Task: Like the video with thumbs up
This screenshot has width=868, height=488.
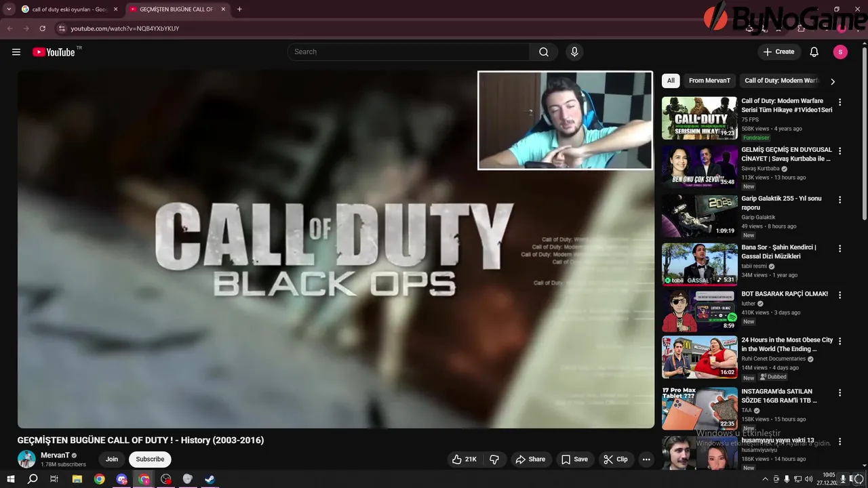Action: coord(465,459)
